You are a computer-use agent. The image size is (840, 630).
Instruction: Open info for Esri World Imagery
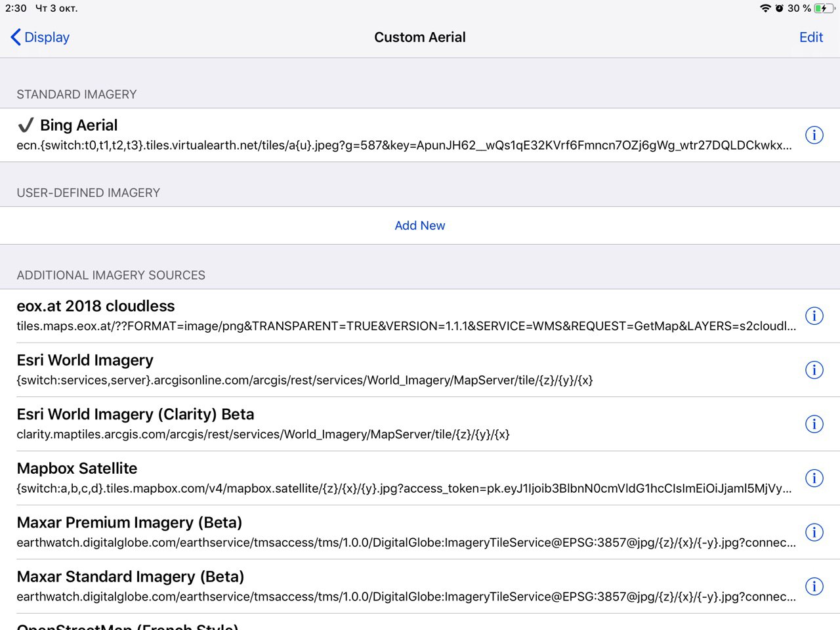point(814,370)
